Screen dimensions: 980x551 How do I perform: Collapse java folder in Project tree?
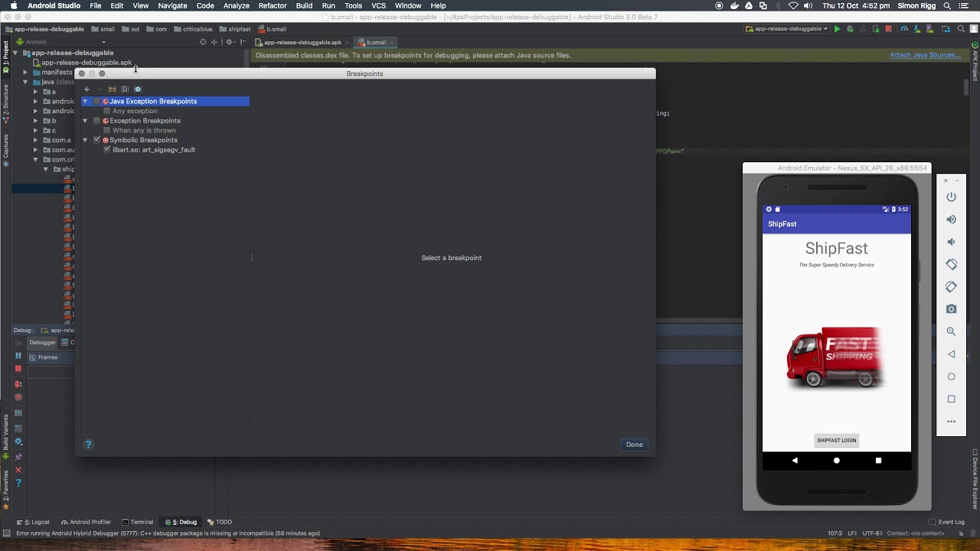coord(25,82)
